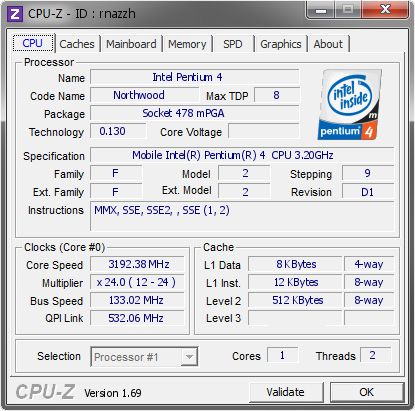Click the disabled maximize window button
The width and height of the screenshot is (415, 411).
point(348,9)
